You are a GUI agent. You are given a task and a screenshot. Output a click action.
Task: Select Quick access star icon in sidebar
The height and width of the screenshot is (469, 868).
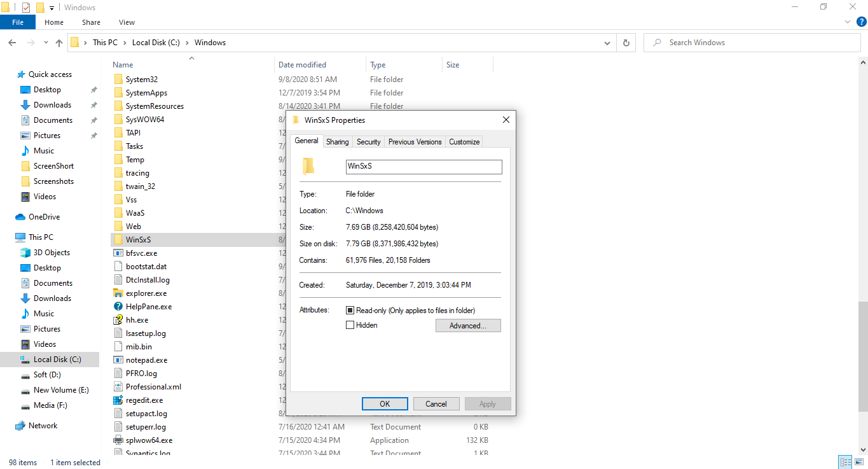[21, 74]
